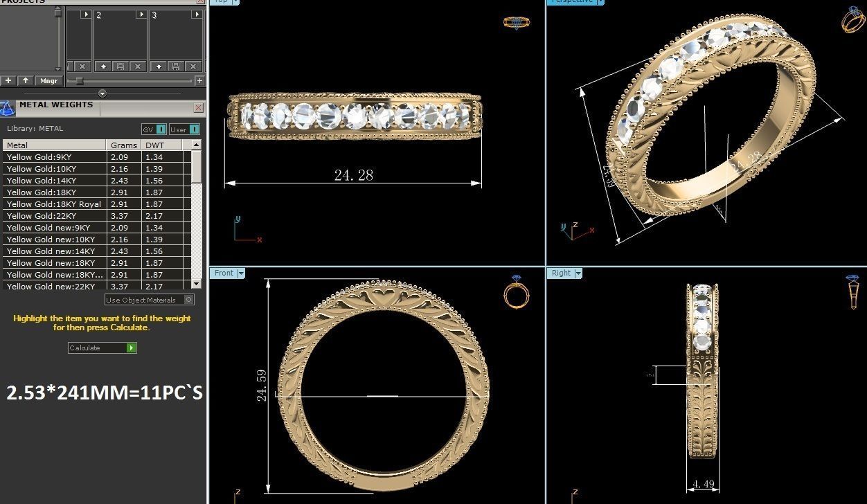This screenshot has width=867, height=504.
Task: Click ring icon in Top viewport
Action: tap(516, 23)
